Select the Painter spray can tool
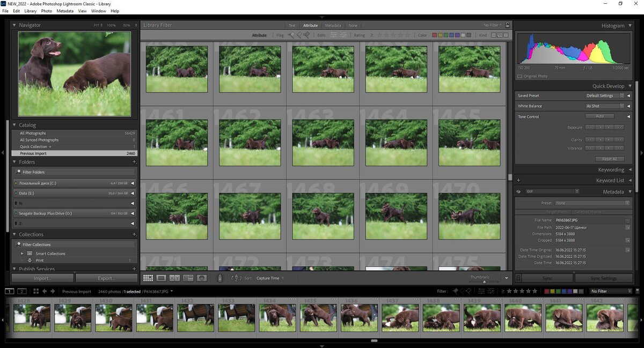 click(219, 278)
